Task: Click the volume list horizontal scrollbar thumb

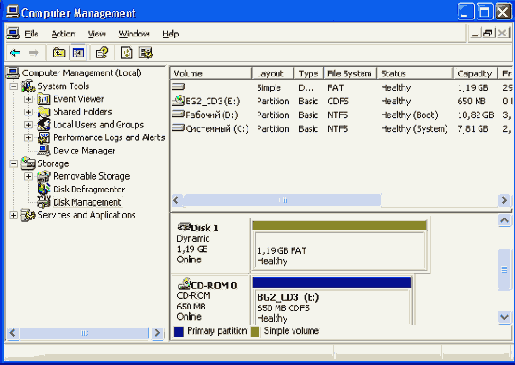Action: [x=282, y=200]
